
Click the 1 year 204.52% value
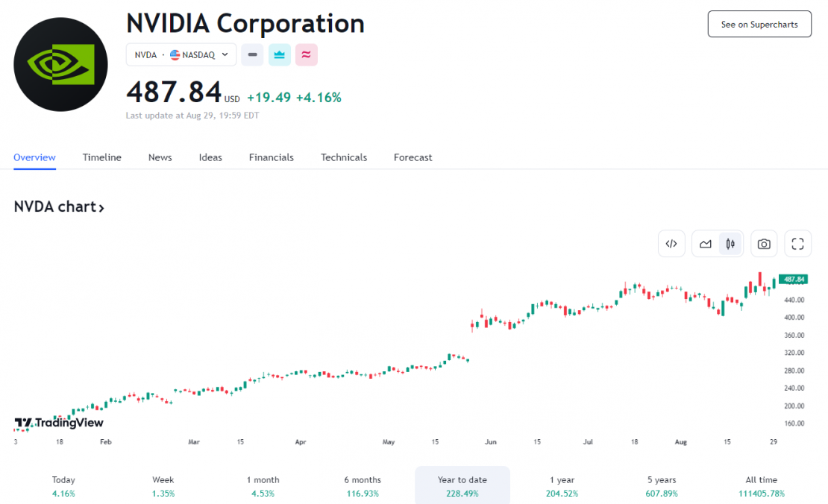562,493
